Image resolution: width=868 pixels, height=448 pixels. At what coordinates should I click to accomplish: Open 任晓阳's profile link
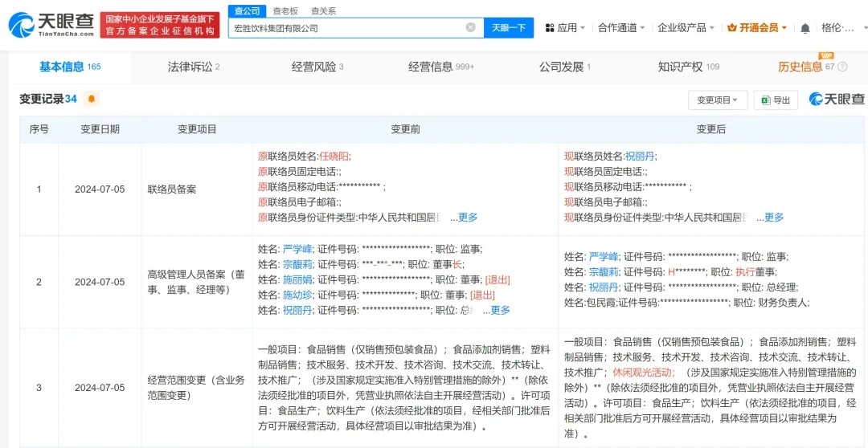click(x=334, y=157)
